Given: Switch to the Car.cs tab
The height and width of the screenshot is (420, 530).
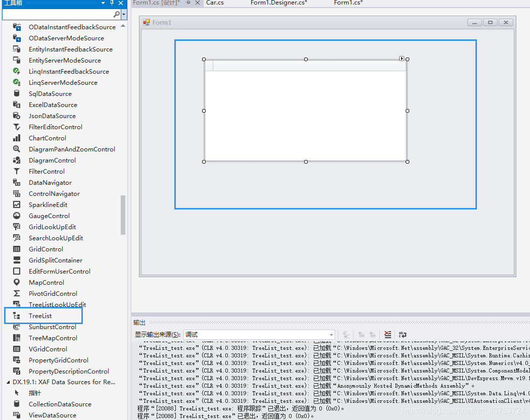Looking at the screenshot, I should pyautogui.click(x=215, y=3).
